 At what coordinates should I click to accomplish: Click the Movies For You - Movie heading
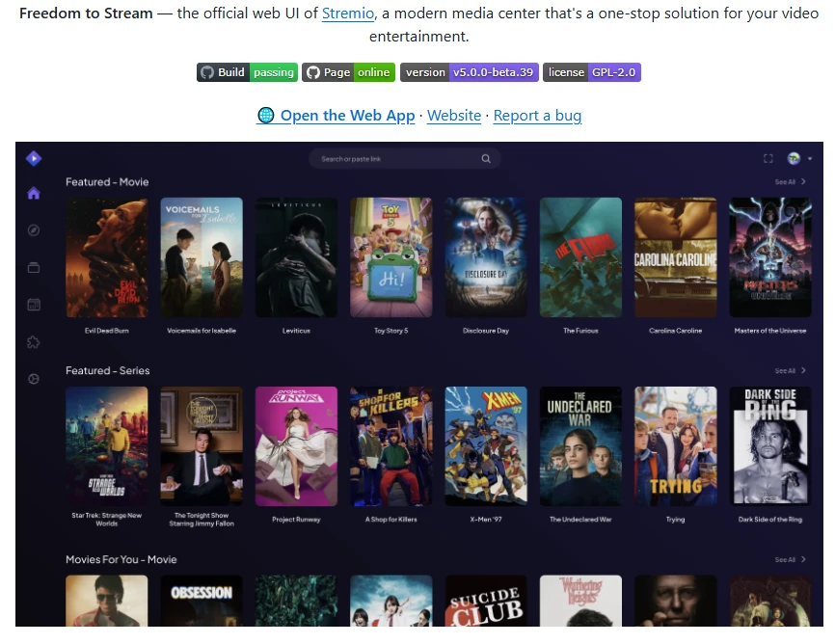(x=121, y=559)
